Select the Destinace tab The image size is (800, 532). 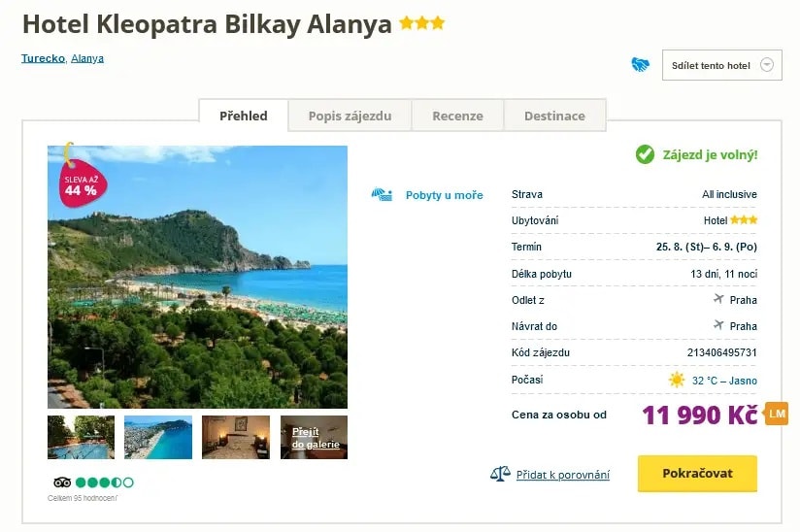click(554, 116)
